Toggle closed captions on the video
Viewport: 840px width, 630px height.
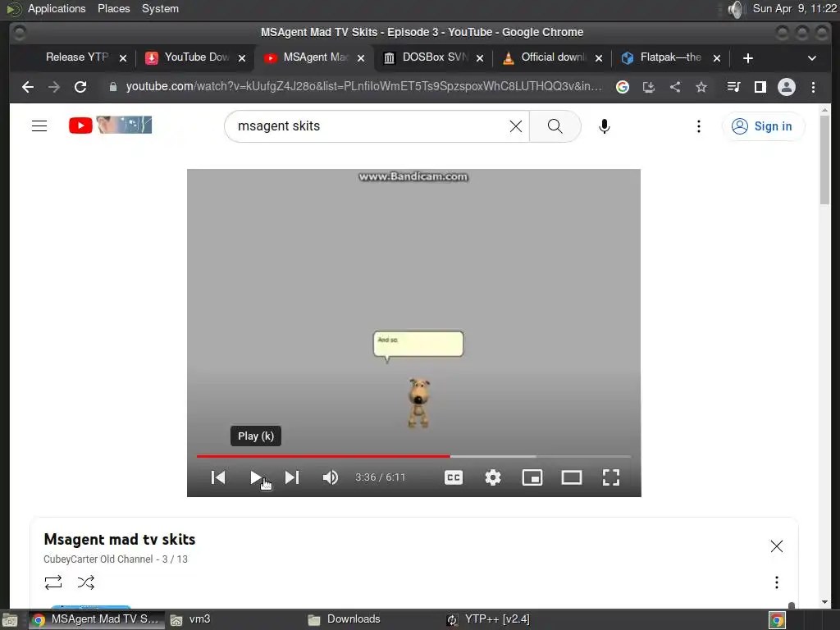click(x=453, y=477)
